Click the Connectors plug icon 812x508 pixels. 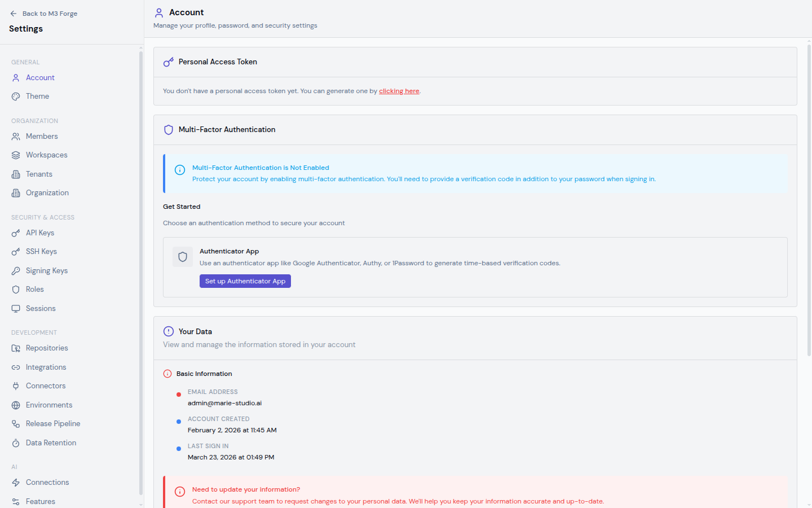[16, 386]
